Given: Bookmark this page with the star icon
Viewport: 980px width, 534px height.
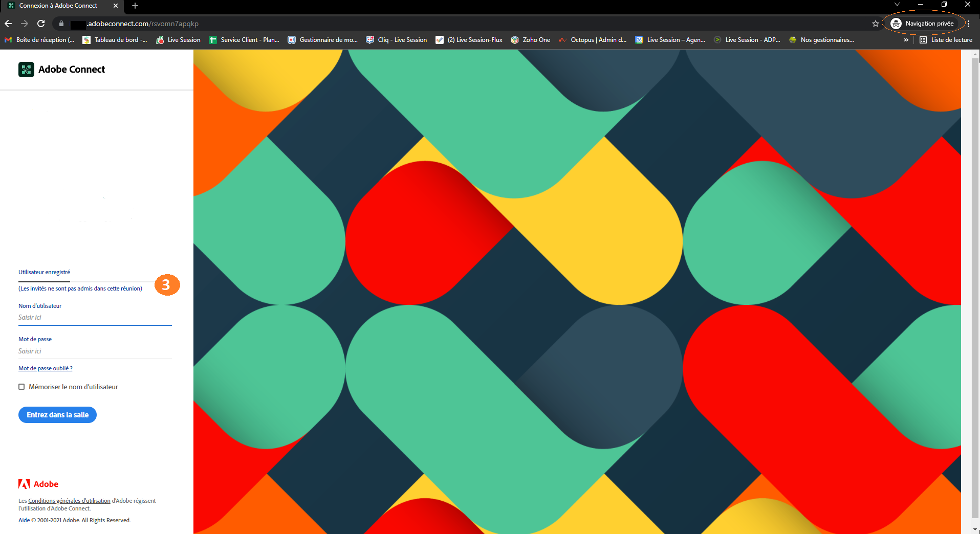Looking at the screenshot, I should click(x=876, y=24).
